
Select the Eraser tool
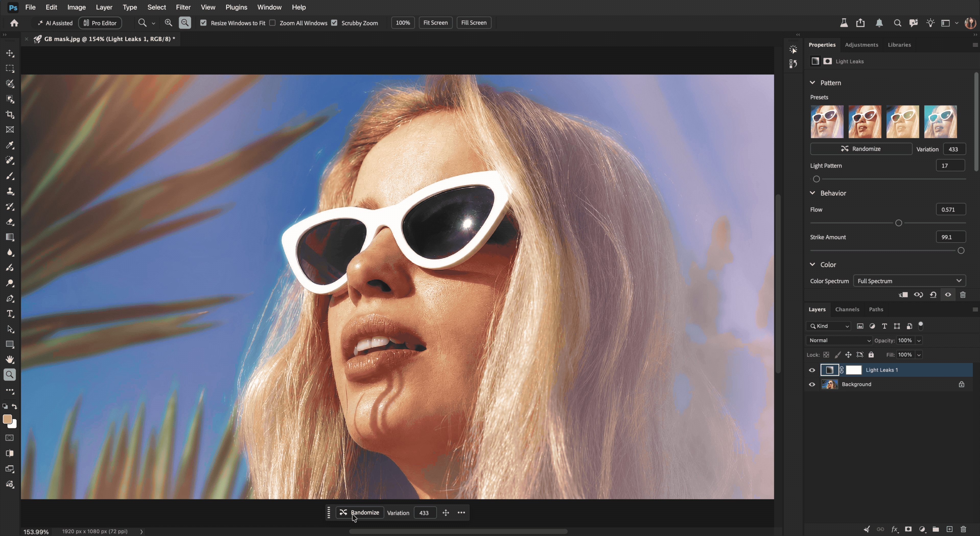[10, 222]
